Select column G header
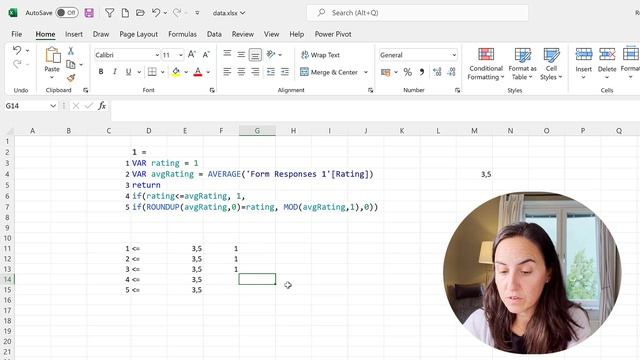The height and width of the screenshot is (360, 640). (257, 131)
